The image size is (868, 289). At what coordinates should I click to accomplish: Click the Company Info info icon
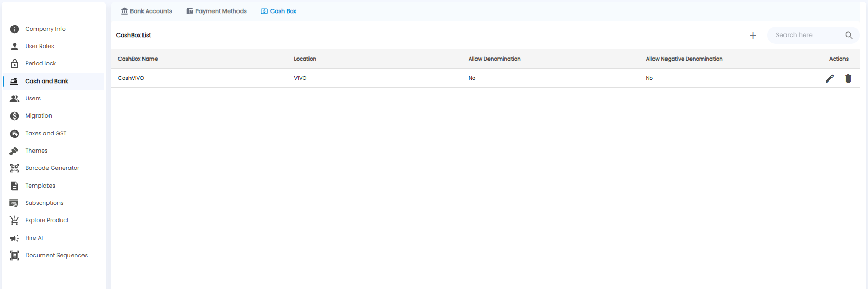(15, 29)
